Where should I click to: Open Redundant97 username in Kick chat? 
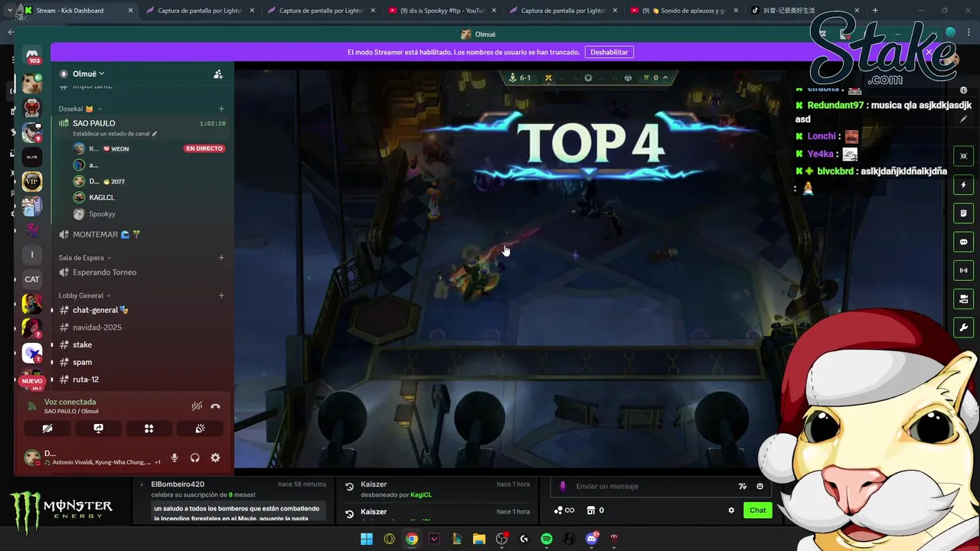pyautogui.click(x=835, y=106)
